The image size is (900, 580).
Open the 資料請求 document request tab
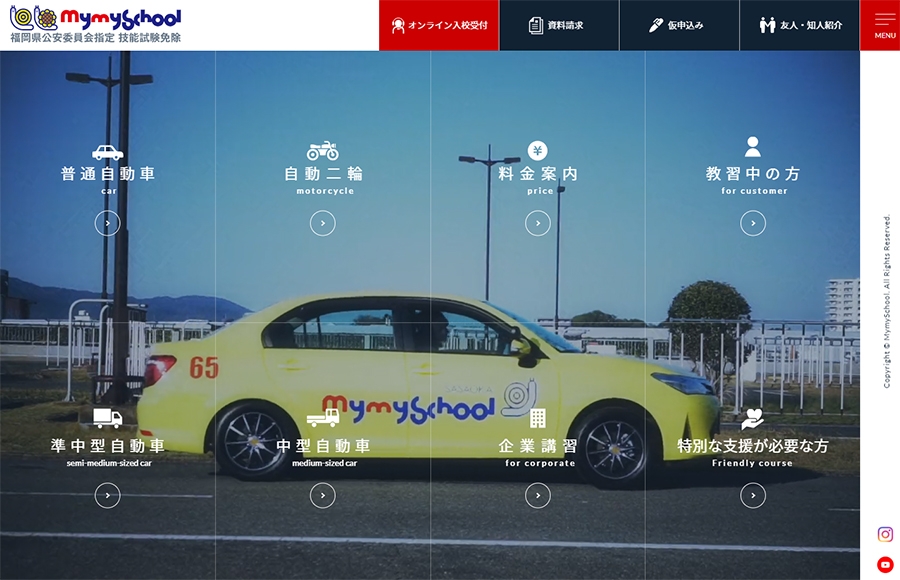pos(560,25)
